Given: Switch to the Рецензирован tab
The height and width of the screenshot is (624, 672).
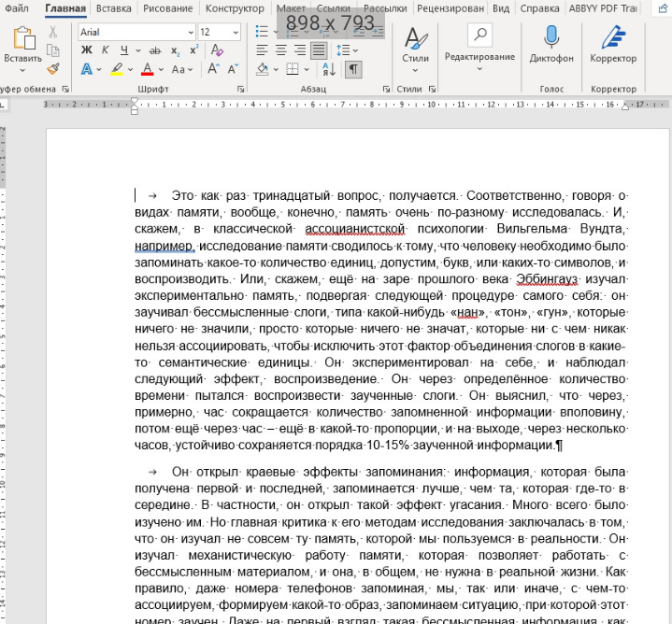Looking at the screenshot, I should (x=450, y=8).
